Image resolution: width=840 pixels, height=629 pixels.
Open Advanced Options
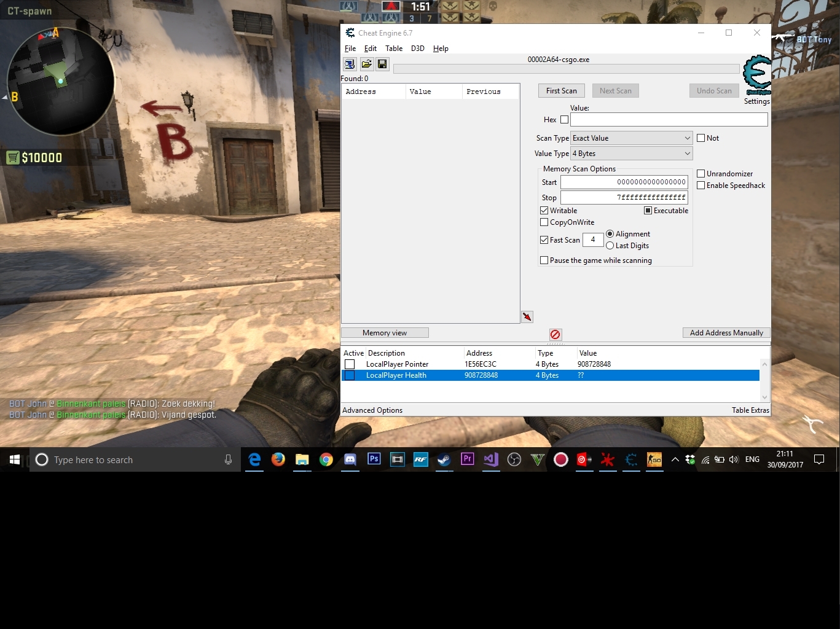[x=372, y=410]
